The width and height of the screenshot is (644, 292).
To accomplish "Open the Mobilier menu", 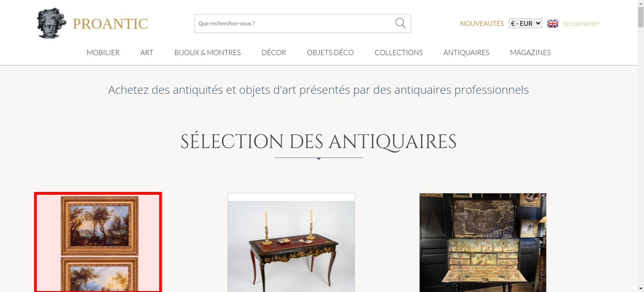I will pyautogui.click(x=103, y=52).
